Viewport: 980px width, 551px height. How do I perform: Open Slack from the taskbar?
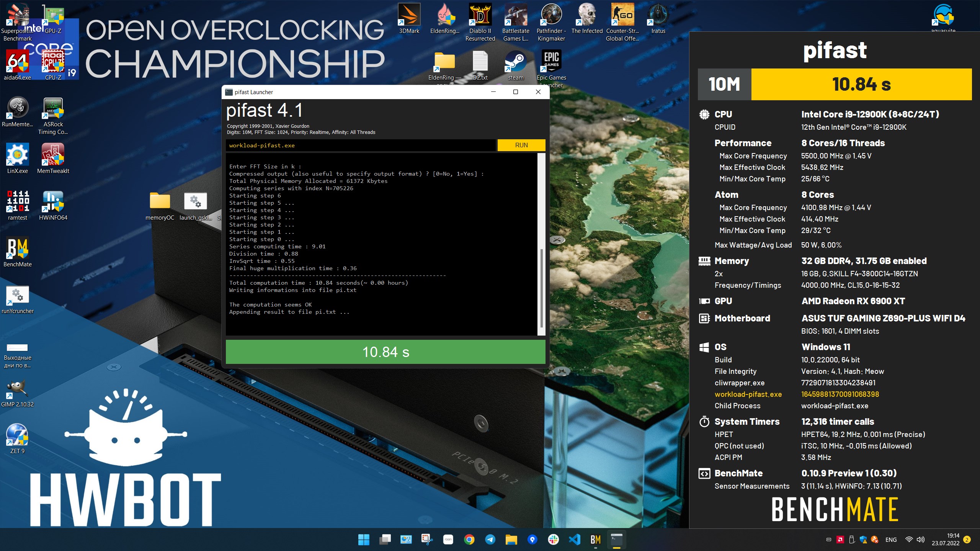coord(553,540)
